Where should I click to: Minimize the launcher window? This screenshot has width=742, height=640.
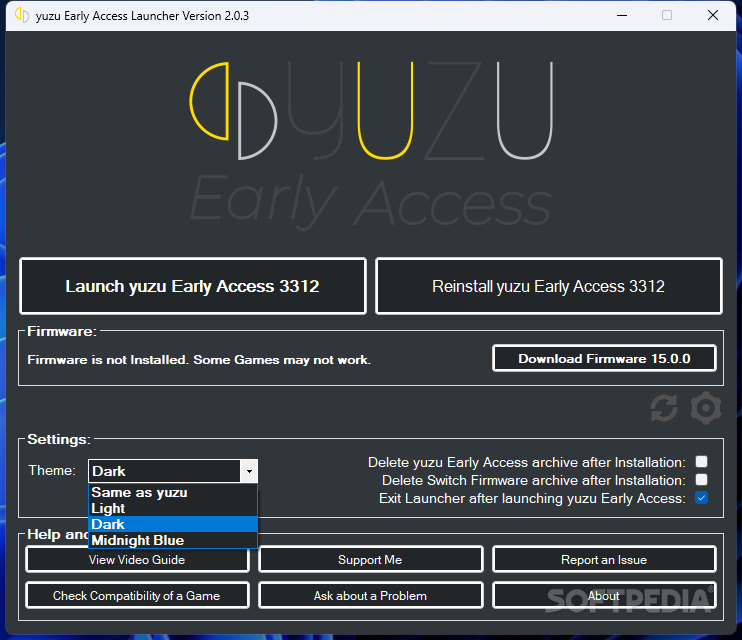click(x=622, y=15)
